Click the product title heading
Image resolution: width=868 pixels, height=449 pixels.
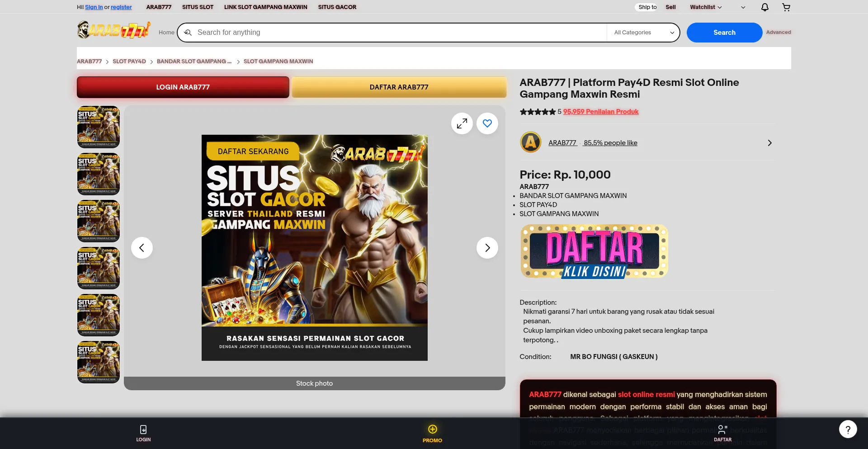(x=629, y=88)
